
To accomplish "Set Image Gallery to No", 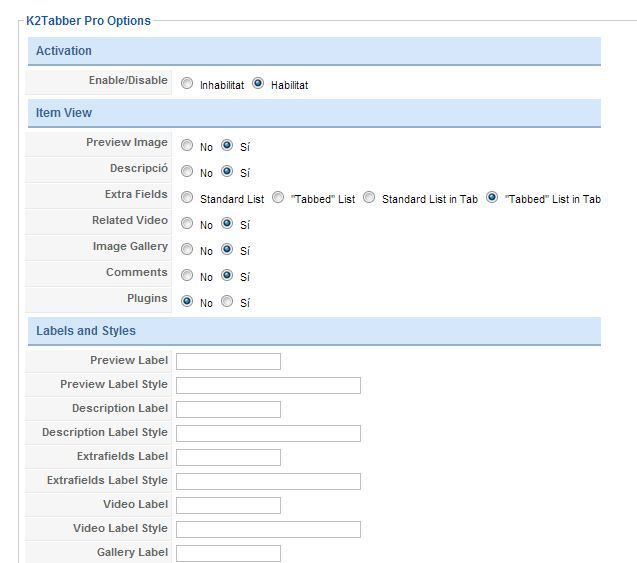I will [x=187, y=249].
